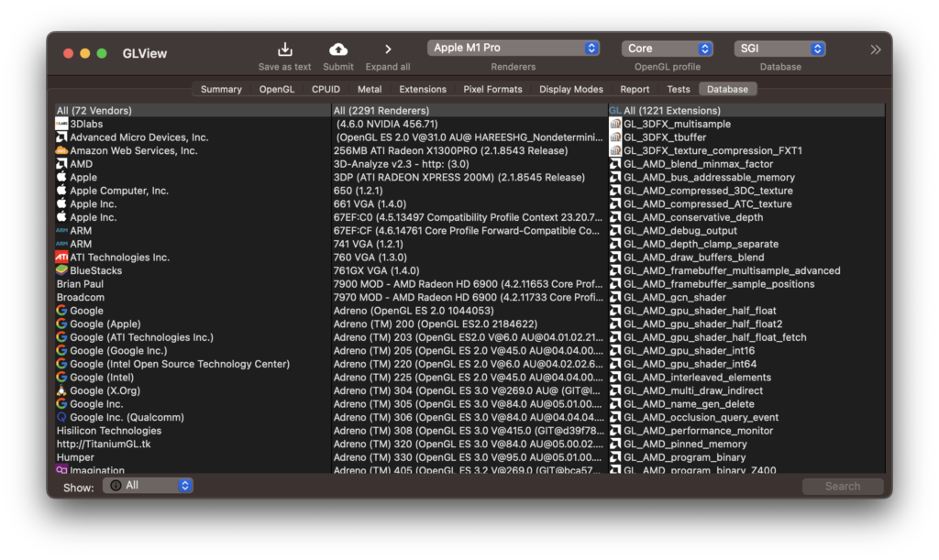Click the Amazon Web Services cloud icon

[61, 150]
